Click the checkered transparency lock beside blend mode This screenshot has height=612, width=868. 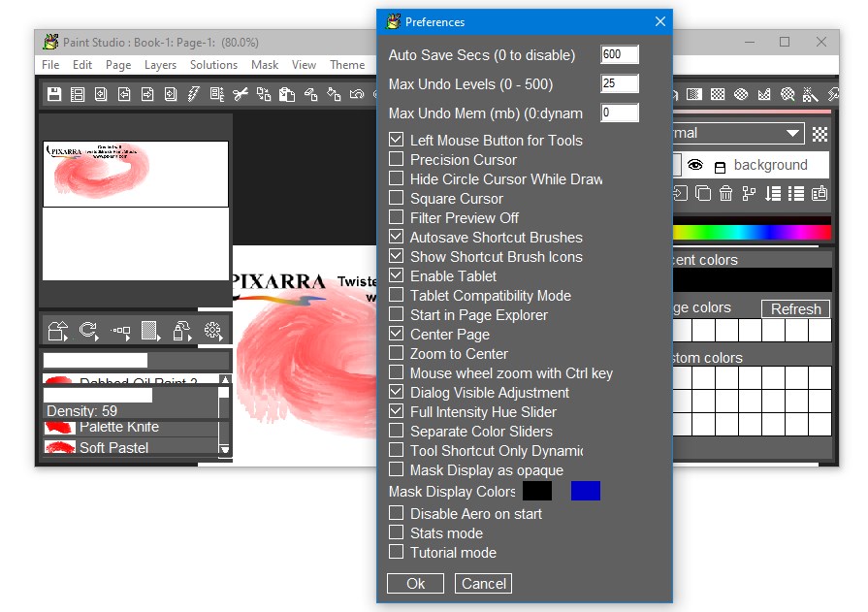(x=820, y=134)
